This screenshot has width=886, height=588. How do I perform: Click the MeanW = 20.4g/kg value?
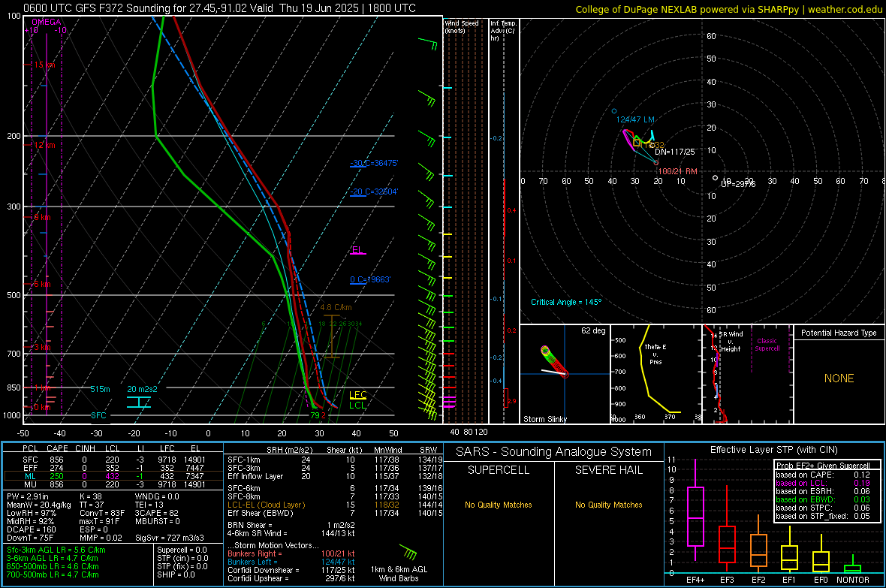coord(39,505)
